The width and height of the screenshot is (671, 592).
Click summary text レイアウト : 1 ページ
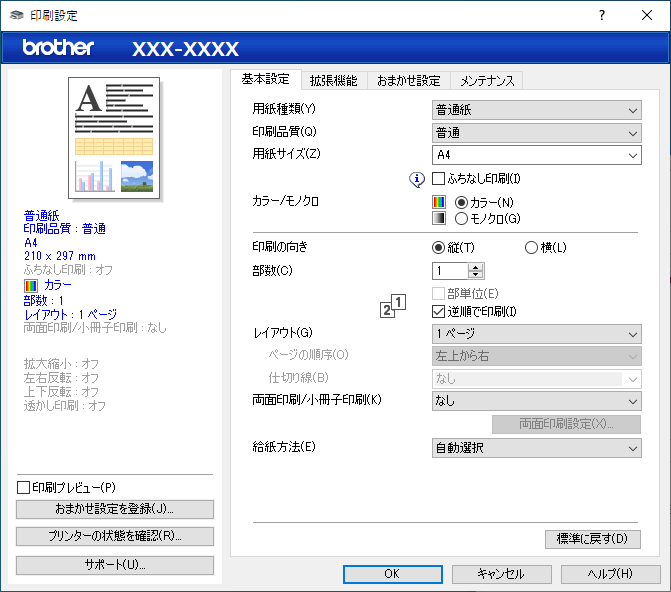pos(70,315)
